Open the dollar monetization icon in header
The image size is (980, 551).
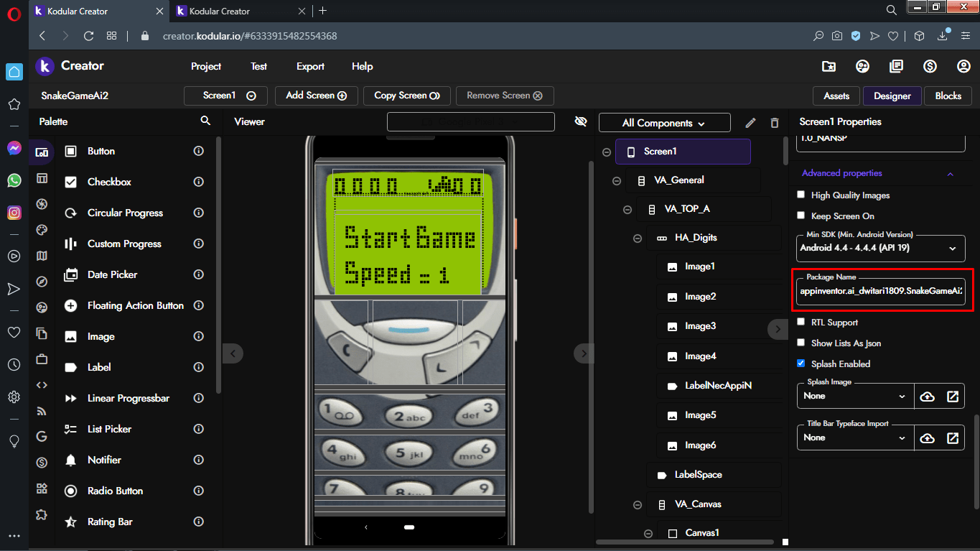coord(930,66)
